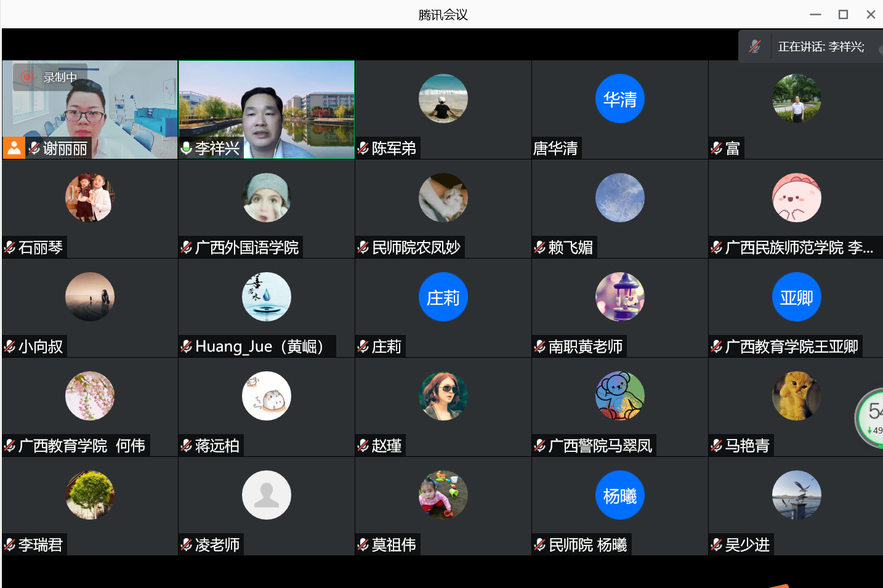This screenshot has width=883, height=588.
Task: Click 陈军弟's beach avatar
Action: click(443, 99)
